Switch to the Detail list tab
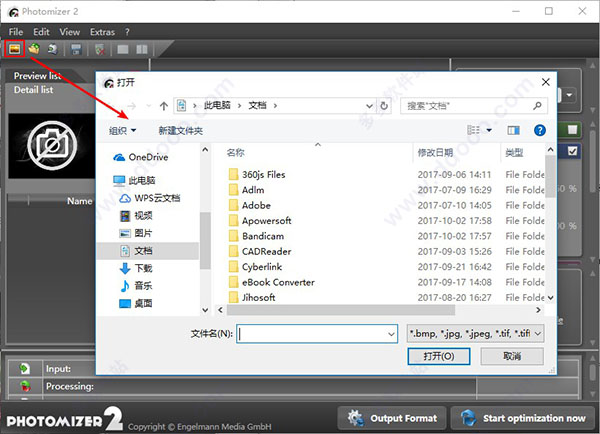Image resolution: width=600 pixels, height=434 pixels. point(33,90)
